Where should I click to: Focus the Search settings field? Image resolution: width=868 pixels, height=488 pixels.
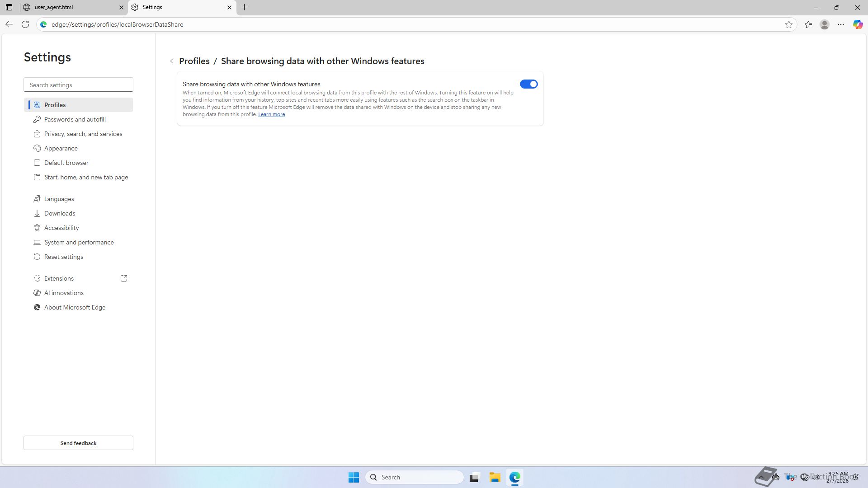click(78, 85)
